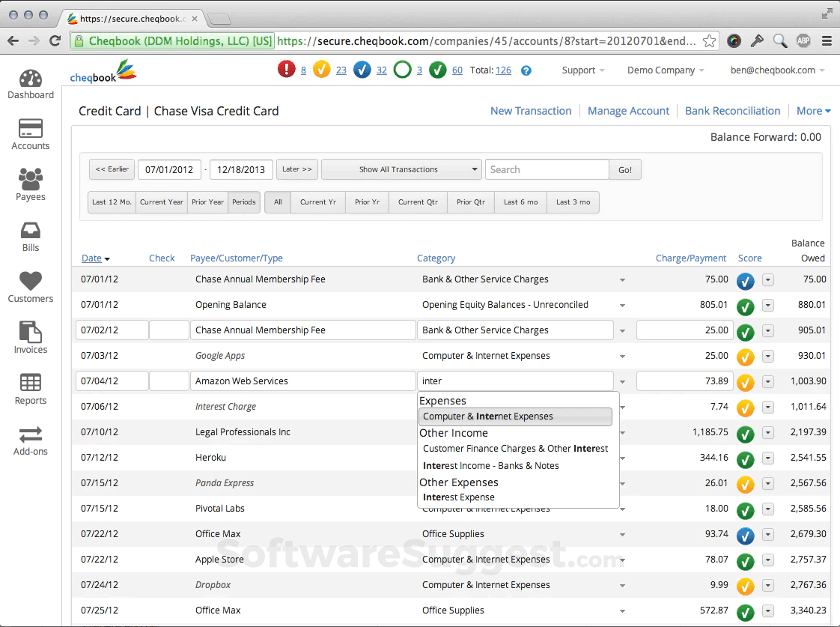The image size is (840, 627).
Task: Open the More menu
Action: tap(813, 110)
